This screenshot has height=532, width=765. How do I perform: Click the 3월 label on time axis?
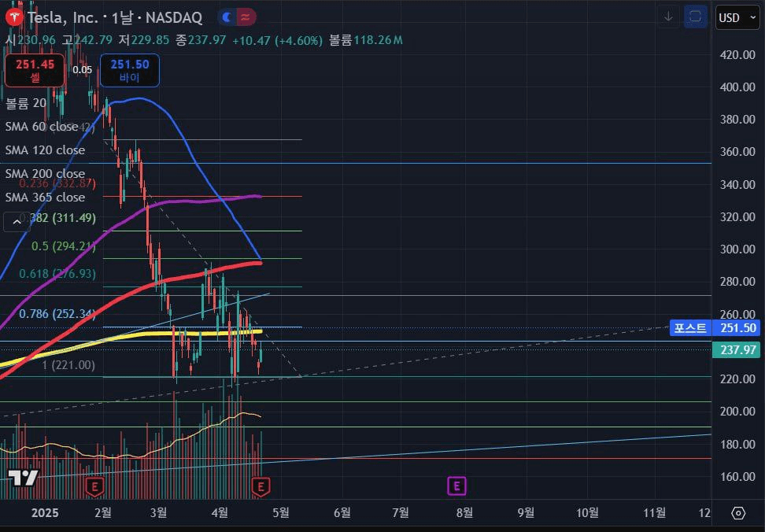(158, 513)
